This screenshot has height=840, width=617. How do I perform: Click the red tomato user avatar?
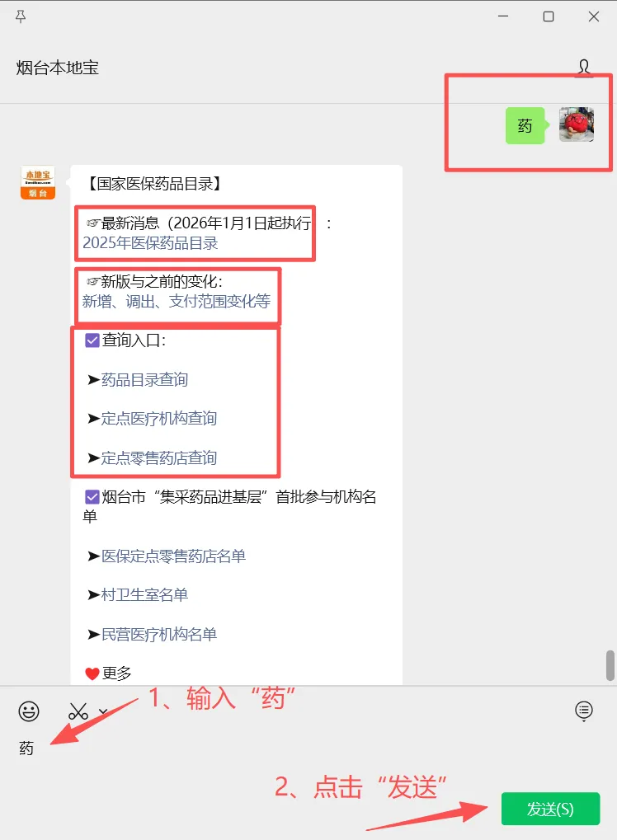[x=577, y=124]
